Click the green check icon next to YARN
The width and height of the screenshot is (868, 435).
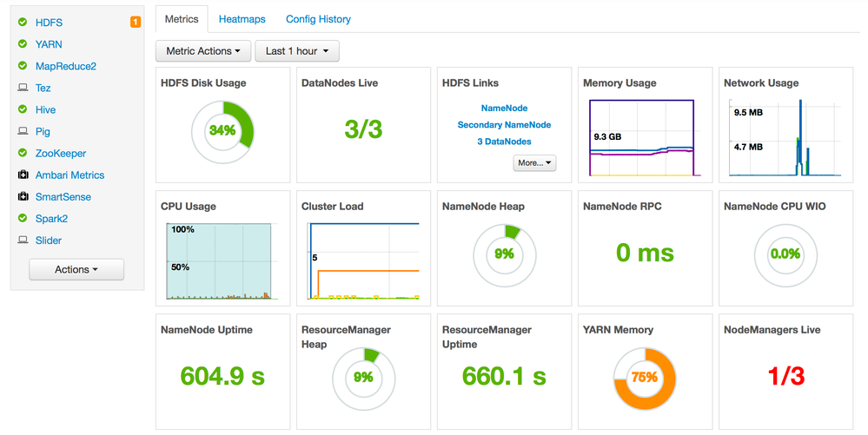pos(23,43)
